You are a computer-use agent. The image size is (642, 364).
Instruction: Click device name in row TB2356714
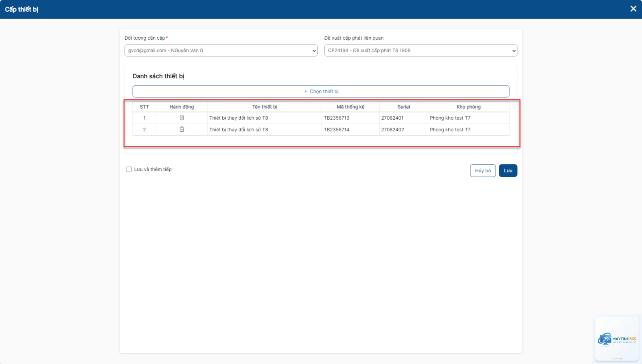239,130
